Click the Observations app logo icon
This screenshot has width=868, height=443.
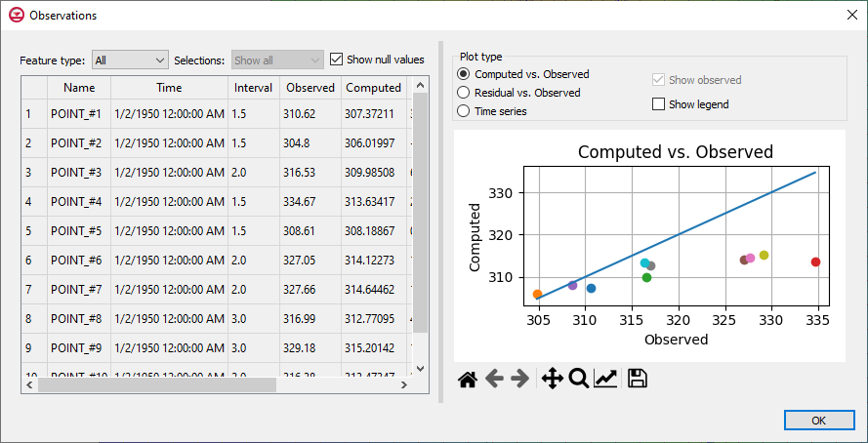pyautogui.click(x=17, y=15)
